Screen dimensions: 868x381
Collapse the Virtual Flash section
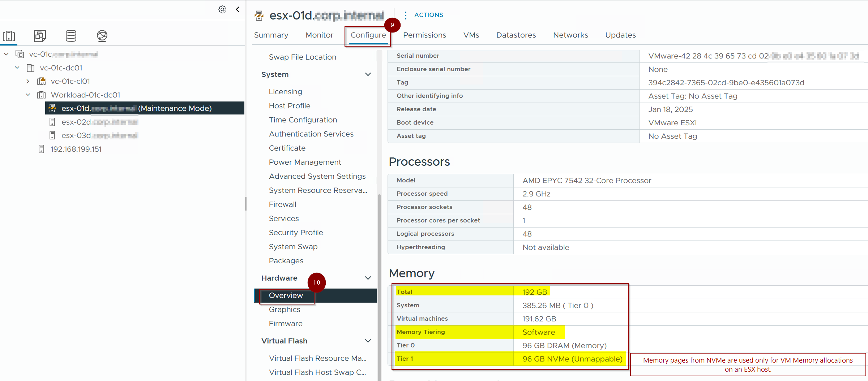coord(368,341)
